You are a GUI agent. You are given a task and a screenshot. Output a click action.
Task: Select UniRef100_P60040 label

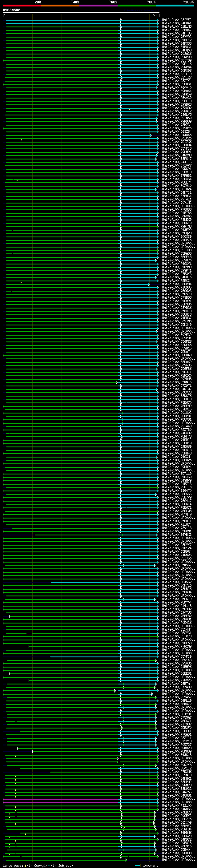click(x=177, y=88)
